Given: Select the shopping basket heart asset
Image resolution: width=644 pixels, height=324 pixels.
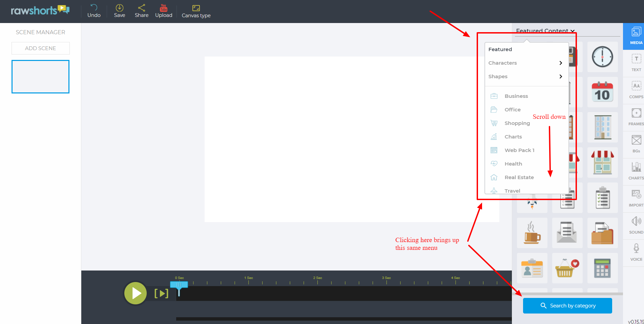Looking at the screenshot, I should [x=567, y=268].
